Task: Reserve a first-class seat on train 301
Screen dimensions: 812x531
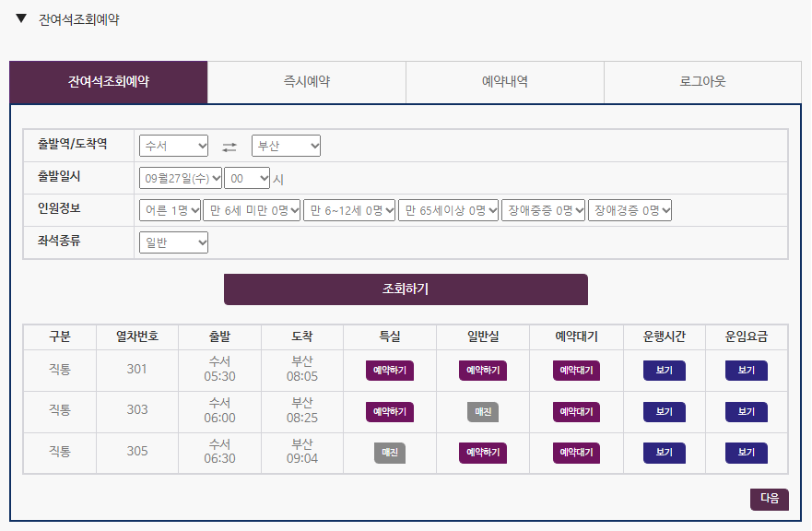Action: pos(388,370)
